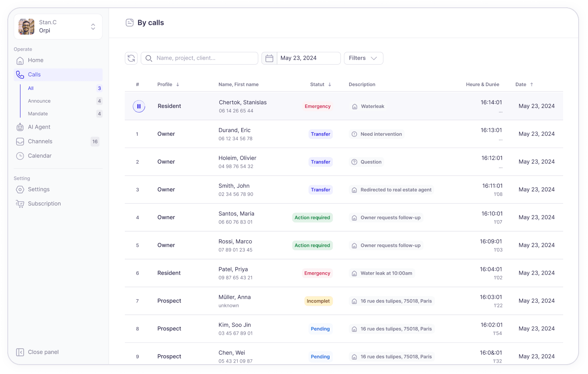Click the search field Name, project, client
The width and height of the screenshot is (588, 374).
click(x=199, y=58)
